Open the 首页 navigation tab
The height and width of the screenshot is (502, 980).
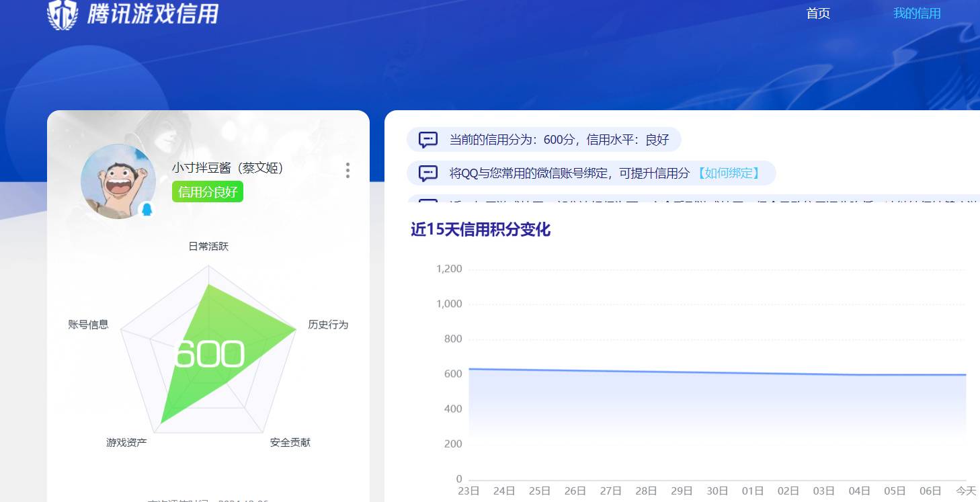818,13
